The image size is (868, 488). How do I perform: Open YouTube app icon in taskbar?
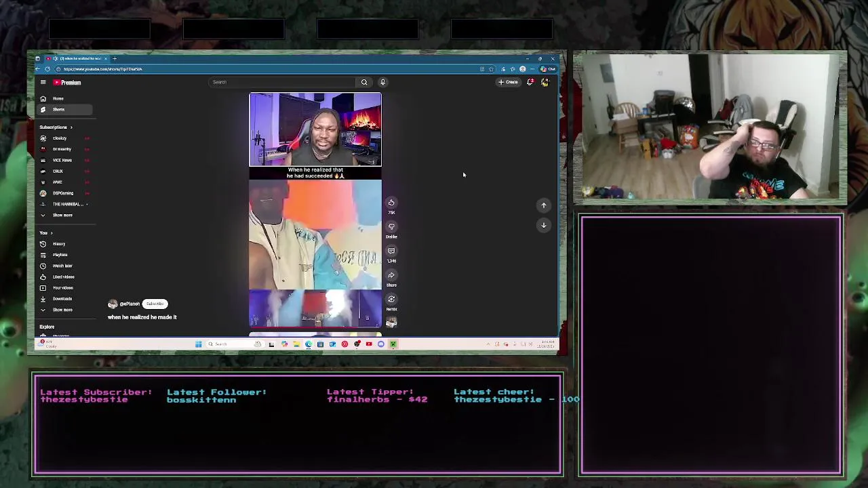click(369, 344)
